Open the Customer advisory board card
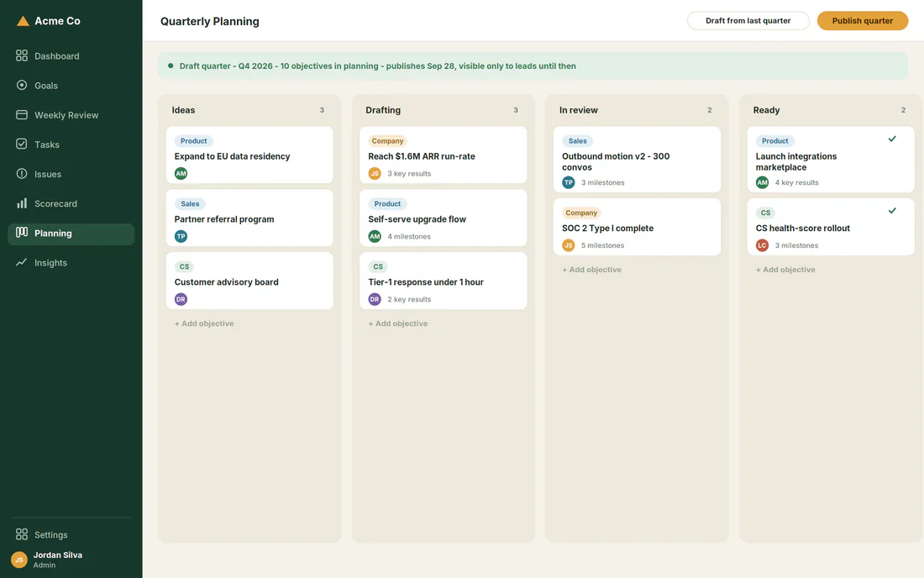Viewport: 924px width, 578px height. pyautogui.click(x=249, y=281)
